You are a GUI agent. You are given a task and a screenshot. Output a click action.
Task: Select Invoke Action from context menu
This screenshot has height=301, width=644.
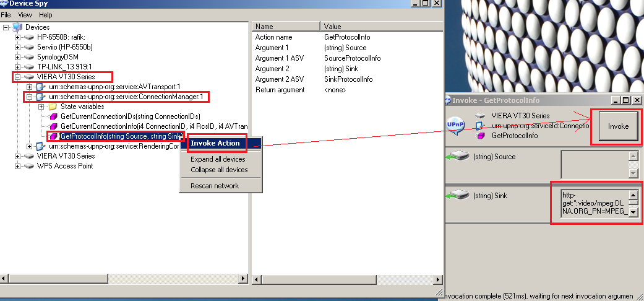coord(215,143)
